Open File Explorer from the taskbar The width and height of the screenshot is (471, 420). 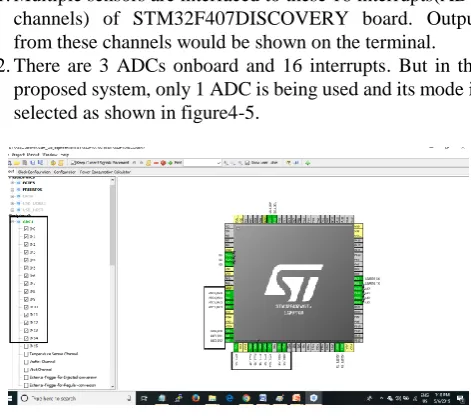[x=212, y=398]
